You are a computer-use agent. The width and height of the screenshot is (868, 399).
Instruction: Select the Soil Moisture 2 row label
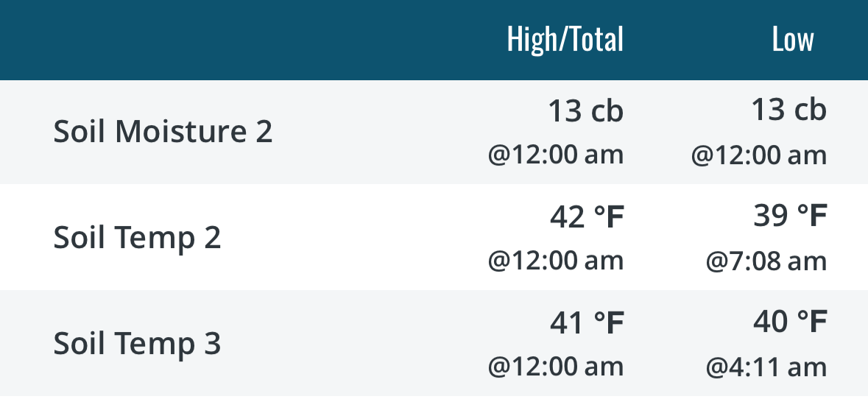pos(163,132)
